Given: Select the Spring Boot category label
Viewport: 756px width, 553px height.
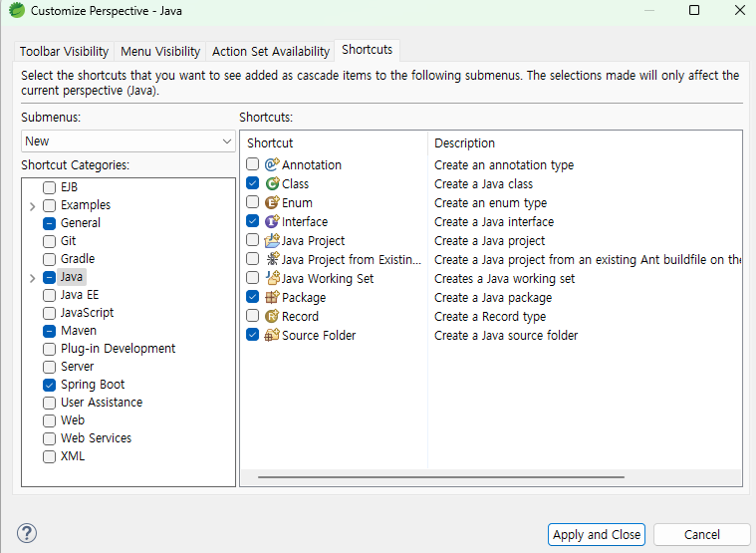Looking at the screenshot, I should [93, 385].
